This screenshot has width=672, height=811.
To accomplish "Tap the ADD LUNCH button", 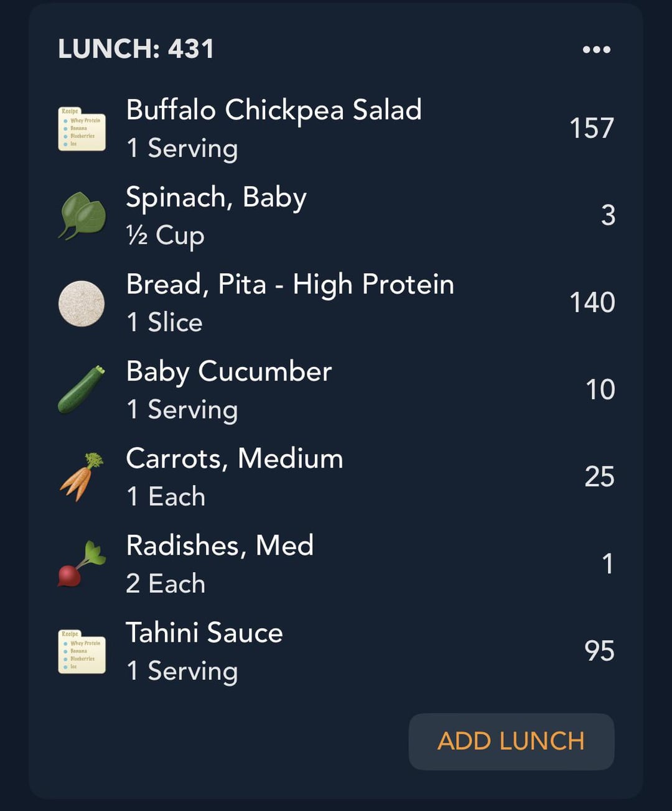I will tap(511, 741).
